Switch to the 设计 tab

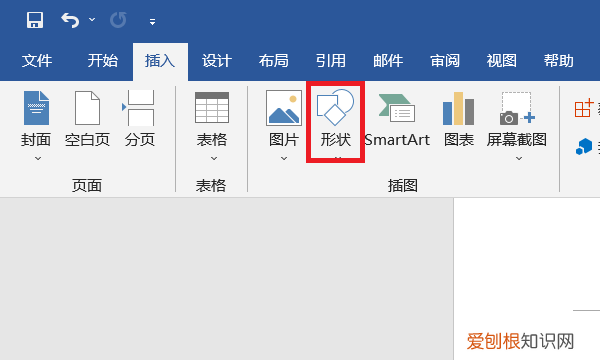click(x=217, y=61)
